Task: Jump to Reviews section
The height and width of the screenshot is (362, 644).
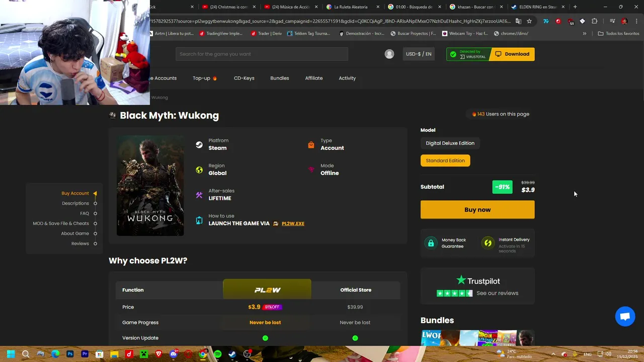Action: [80, 243]
